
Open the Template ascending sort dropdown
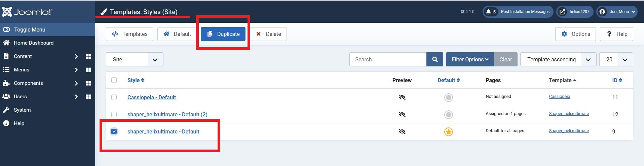click(558, 59)
